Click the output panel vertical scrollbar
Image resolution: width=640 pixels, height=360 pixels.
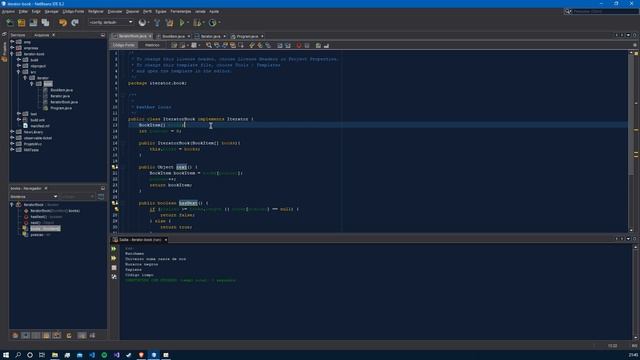635,292
